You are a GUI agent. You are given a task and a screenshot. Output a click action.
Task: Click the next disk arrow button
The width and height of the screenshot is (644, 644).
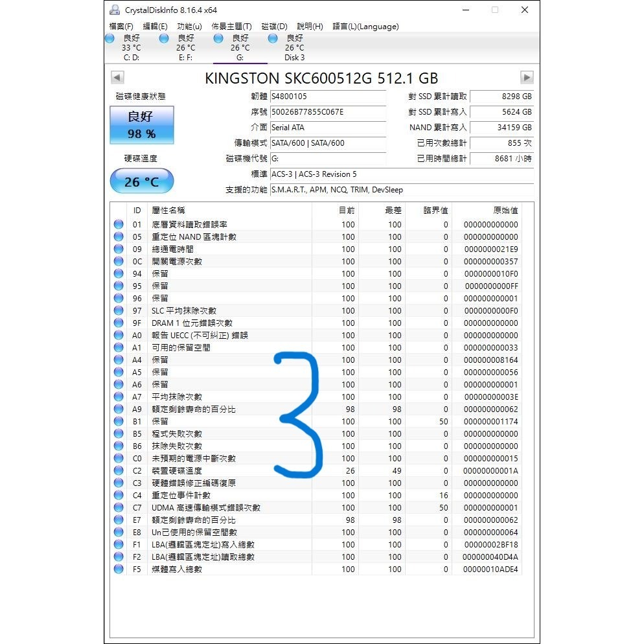click(527, 77)
